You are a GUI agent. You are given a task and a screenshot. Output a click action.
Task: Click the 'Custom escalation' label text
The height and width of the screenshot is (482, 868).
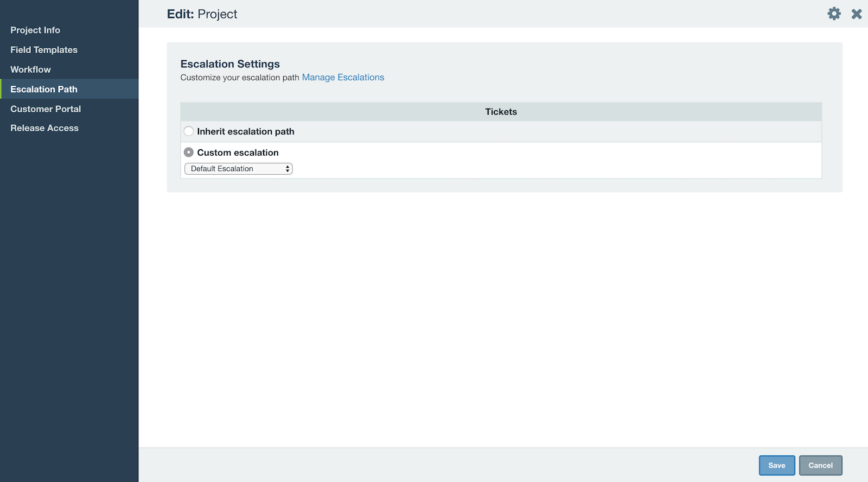[238, 153]
